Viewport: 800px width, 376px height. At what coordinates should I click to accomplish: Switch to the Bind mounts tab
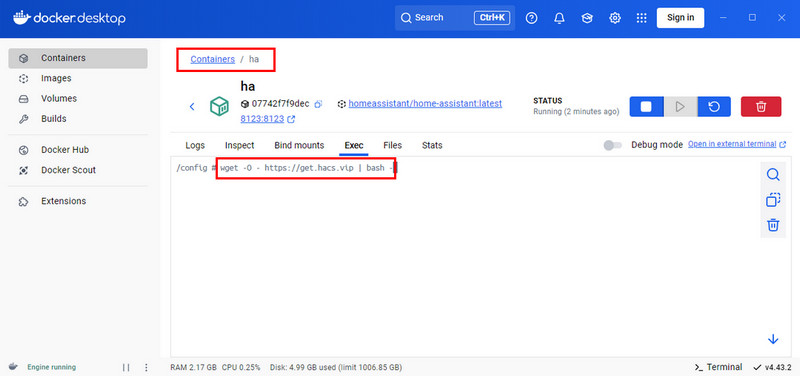[299, 145]
